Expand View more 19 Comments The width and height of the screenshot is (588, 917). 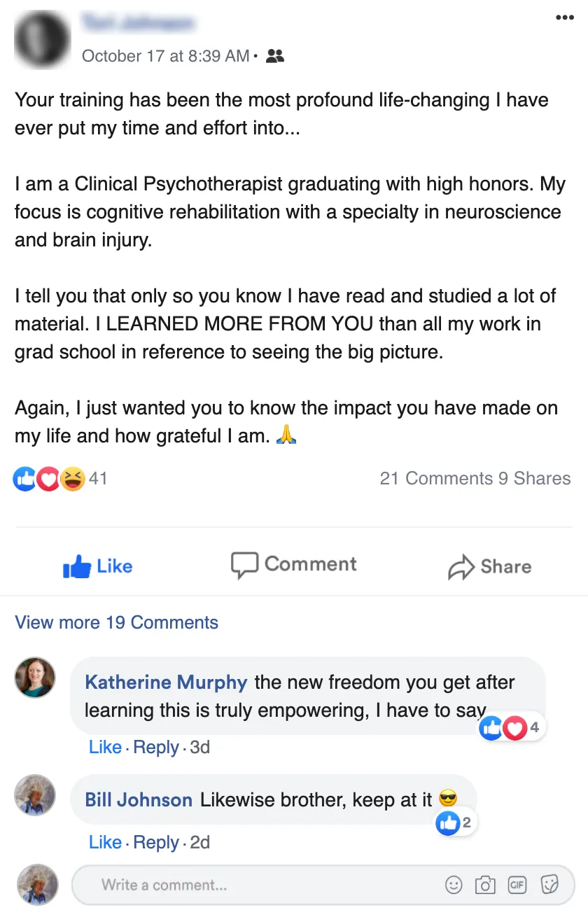tap(116, 622)
